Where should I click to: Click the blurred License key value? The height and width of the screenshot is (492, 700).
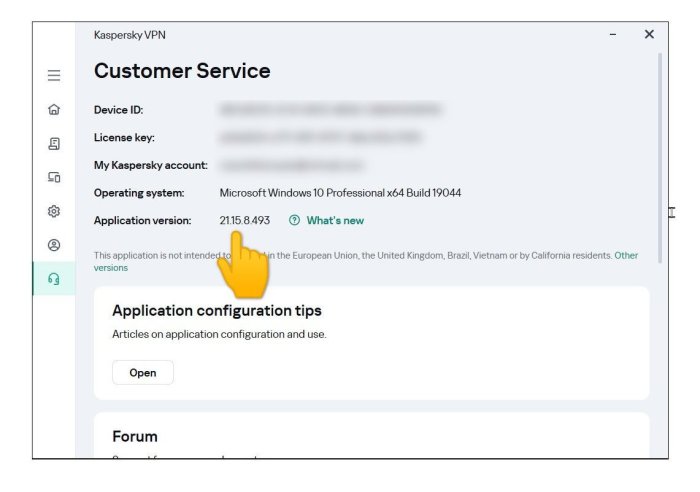(x=320, y=138)
